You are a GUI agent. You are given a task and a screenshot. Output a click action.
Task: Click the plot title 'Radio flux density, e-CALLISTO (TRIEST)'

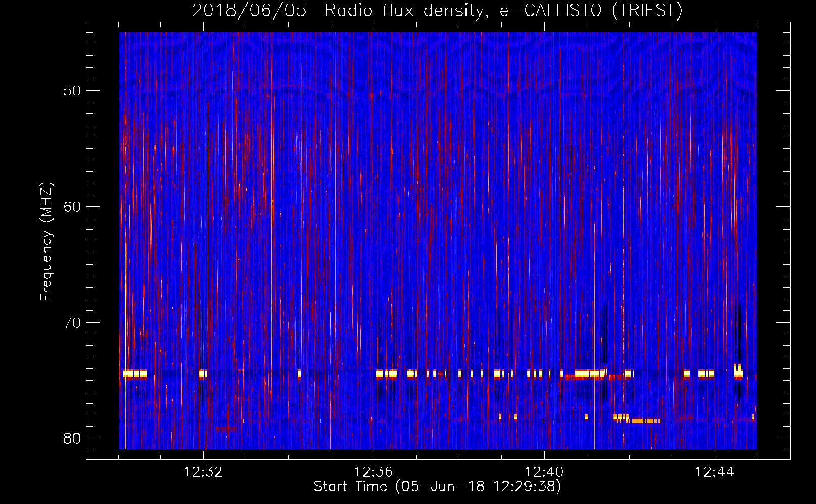(x=503, y=10)
